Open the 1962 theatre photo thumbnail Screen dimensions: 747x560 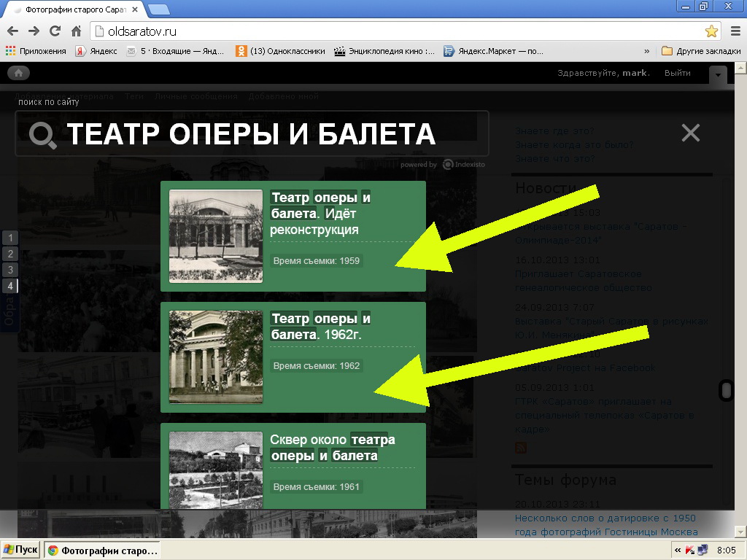[x=216, y=357]
